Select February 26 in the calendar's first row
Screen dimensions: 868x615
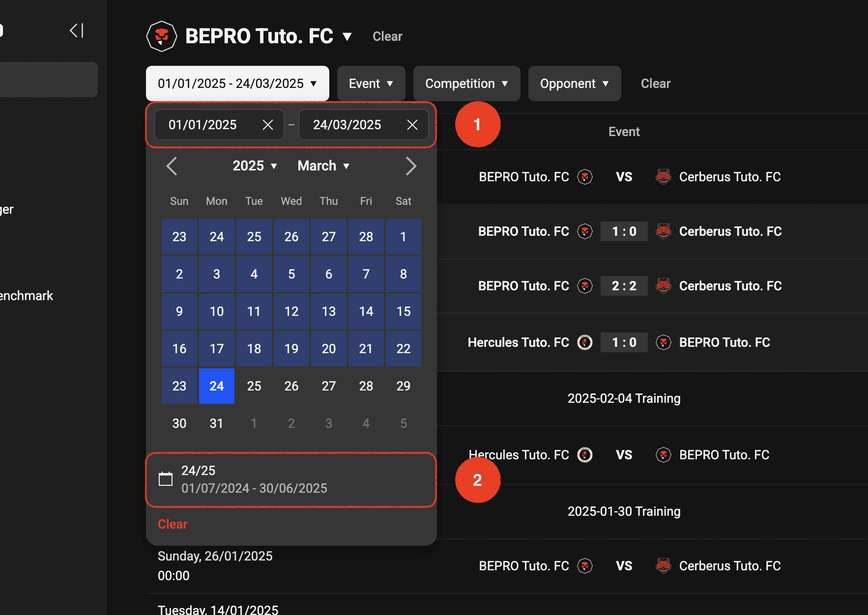(291, 237)
